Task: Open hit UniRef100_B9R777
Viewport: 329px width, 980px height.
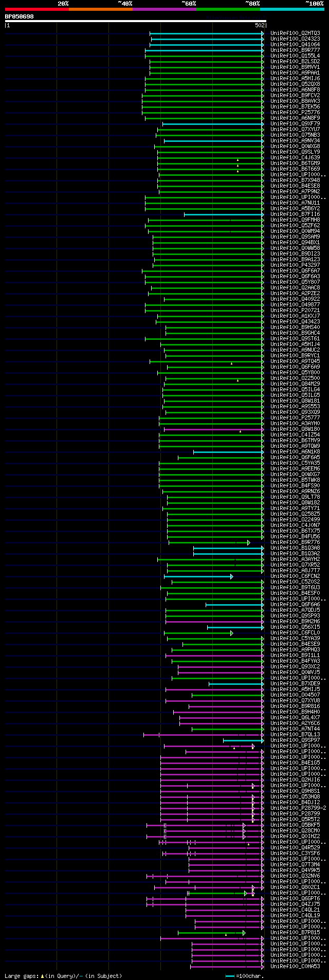Action: click(x=295, y=50)
